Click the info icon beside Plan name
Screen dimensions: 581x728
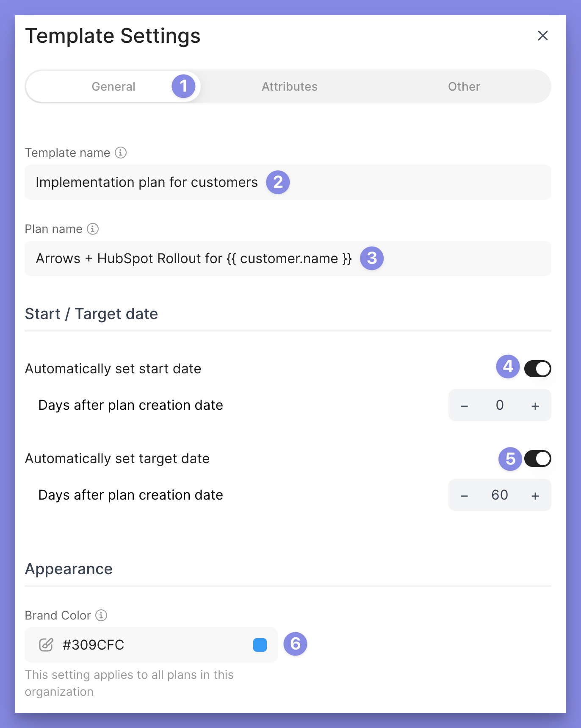(93, 229)
